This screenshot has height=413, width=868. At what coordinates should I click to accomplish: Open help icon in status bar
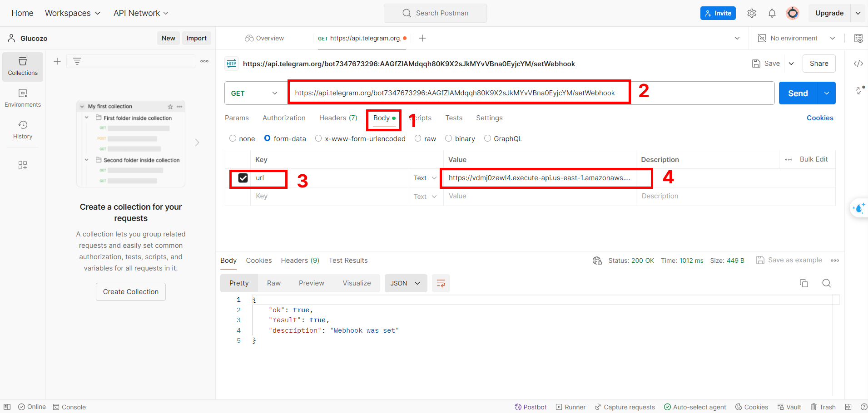[864, 407]
